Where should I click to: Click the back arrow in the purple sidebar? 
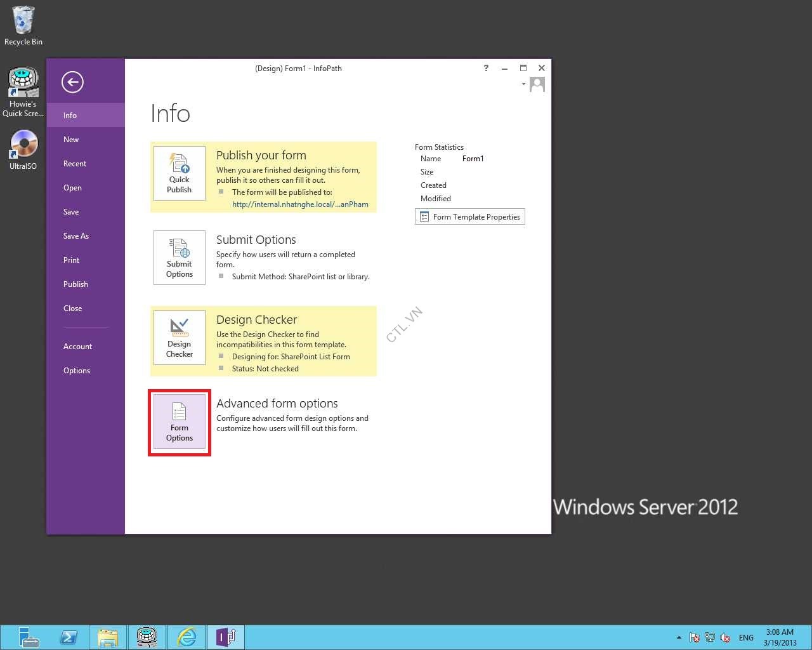point(72,82)
